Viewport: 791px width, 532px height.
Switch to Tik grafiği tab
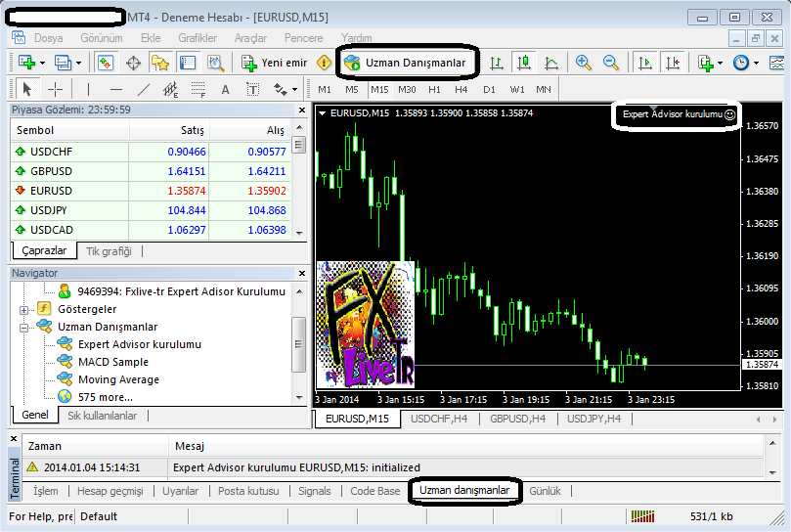tap(109, 251)
